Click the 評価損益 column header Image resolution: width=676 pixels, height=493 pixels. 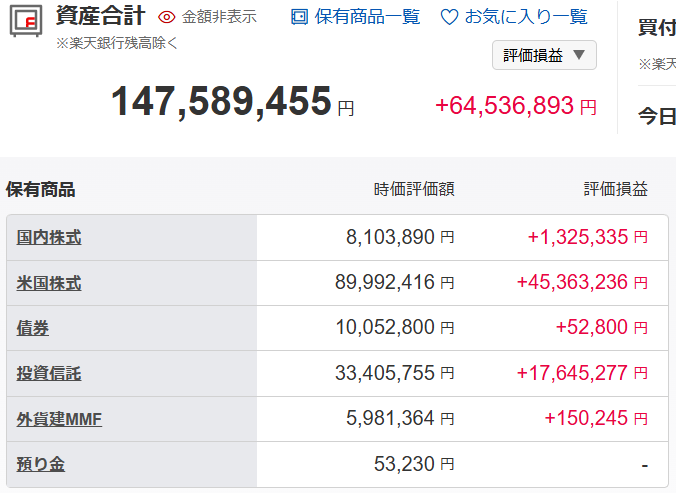tap(615, 188)
